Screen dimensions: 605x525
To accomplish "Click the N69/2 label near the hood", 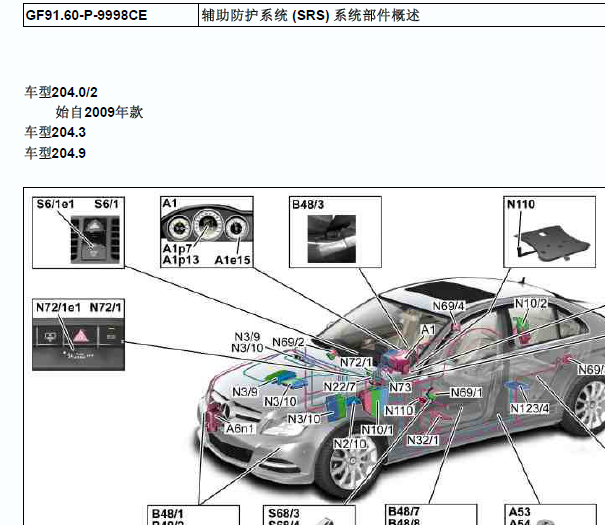I will point(288,342).
